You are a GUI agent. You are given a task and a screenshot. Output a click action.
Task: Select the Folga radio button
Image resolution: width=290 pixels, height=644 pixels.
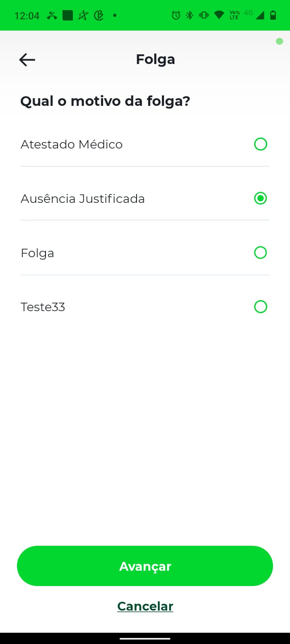261,253
